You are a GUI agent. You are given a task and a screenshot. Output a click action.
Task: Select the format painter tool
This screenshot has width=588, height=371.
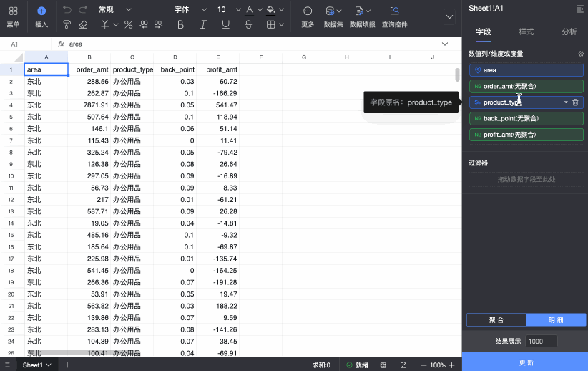(x=67, y=24)
